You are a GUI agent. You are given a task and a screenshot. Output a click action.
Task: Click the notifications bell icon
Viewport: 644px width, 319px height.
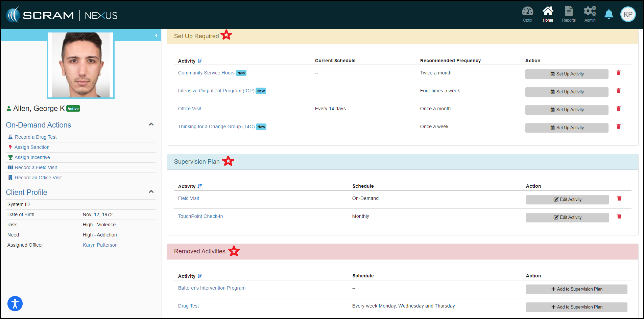coord(609,15)
